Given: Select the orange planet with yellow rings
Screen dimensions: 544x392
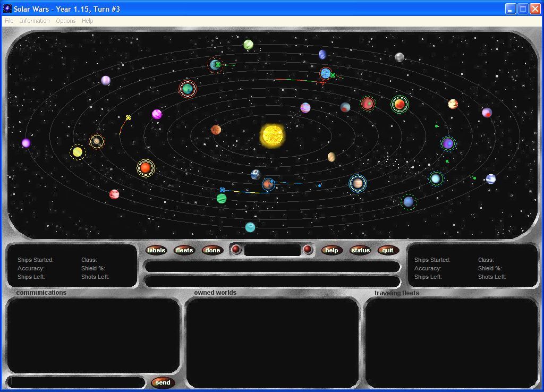Looking at the screenshot, I should click(x=146, y=168).
